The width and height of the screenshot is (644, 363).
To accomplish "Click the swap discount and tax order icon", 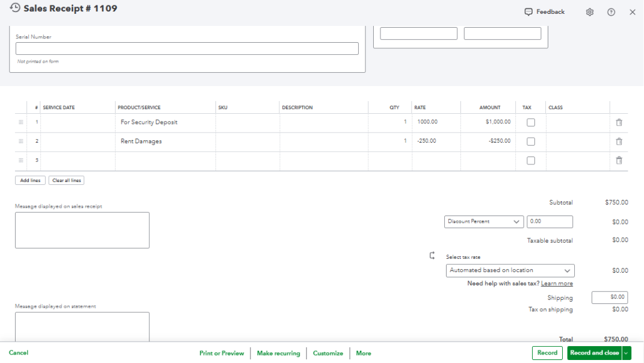I will coord(432,255).
